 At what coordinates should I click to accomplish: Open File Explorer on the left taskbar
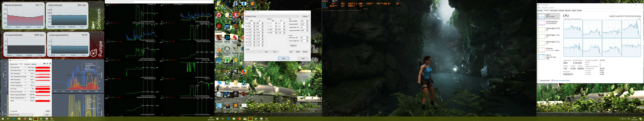click(x=19, y=119)
